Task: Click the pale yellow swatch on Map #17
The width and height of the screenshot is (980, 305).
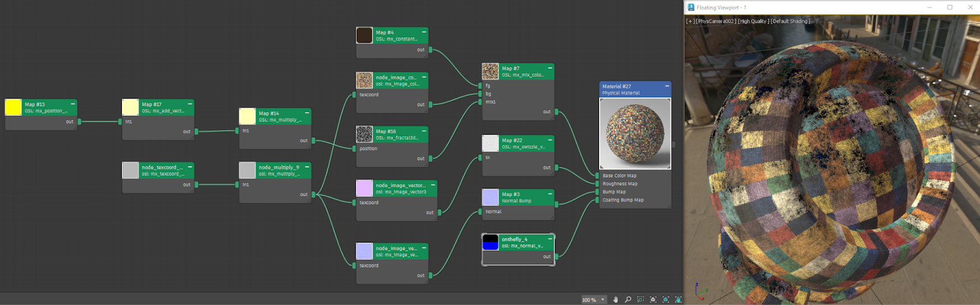Action: pos(130,107)
